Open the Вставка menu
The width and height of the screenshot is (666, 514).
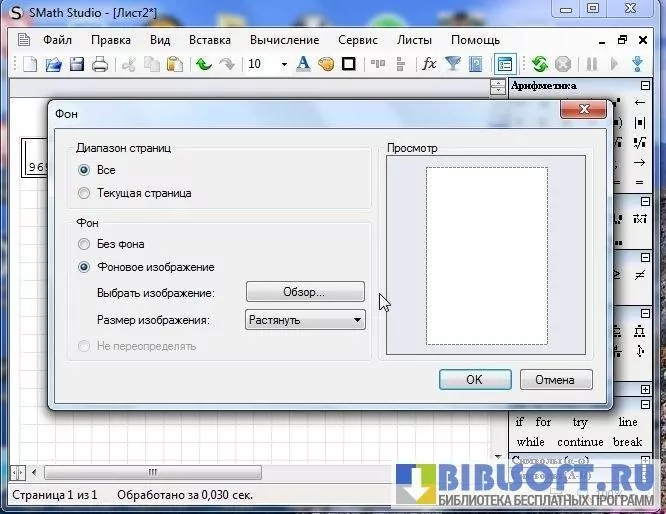point(208,40)
